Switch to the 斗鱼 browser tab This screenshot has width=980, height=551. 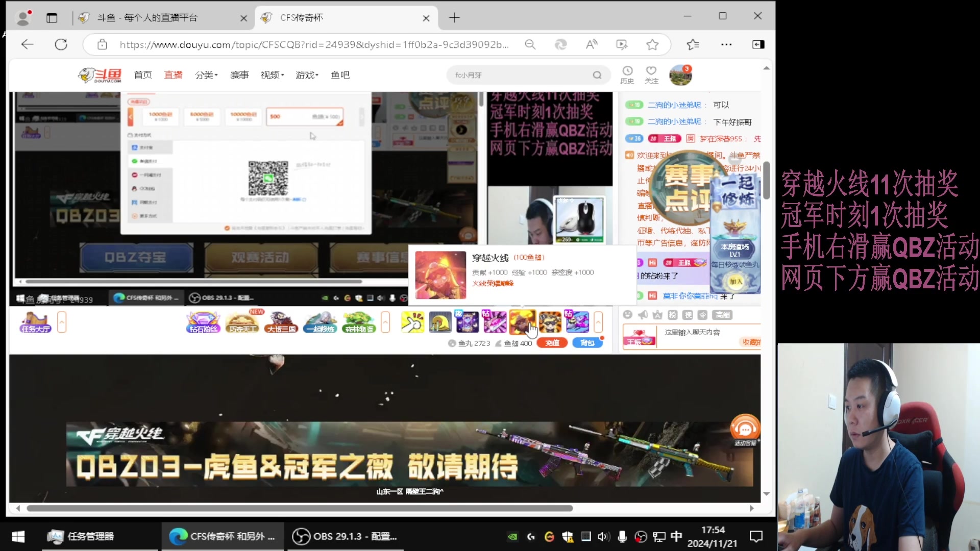click(x=162, y=18)
